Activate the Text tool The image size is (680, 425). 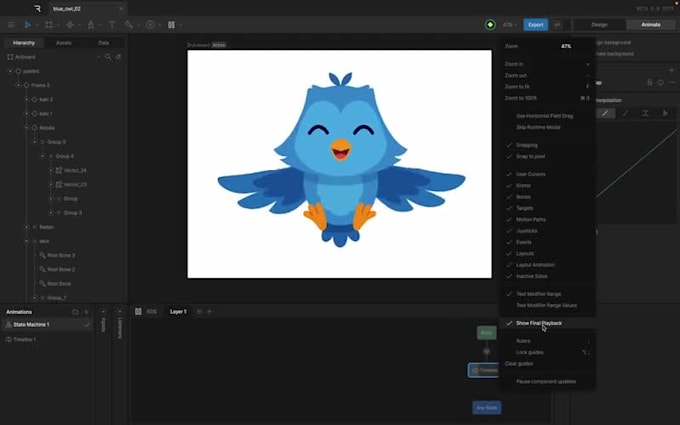(x=112, y=25)
